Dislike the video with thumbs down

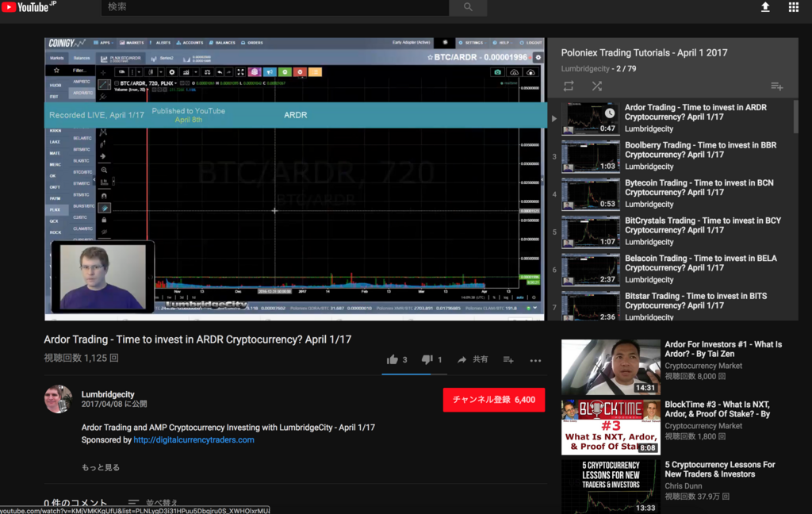click(427, 359)
